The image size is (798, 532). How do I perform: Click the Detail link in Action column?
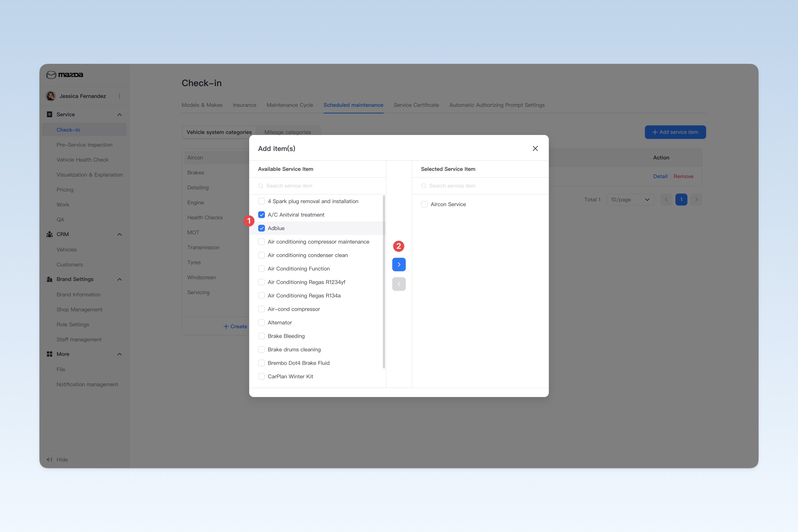pyautogui.click(x=660, y=176)
